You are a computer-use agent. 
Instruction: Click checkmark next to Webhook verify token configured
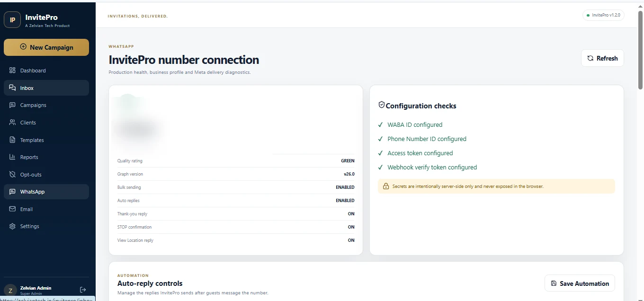pyautogui.click(x=380, y=168)
